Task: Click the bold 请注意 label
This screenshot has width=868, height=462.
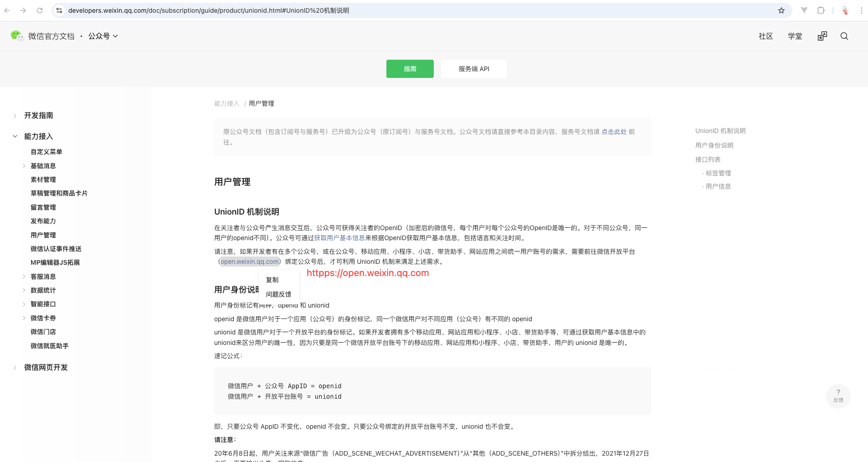Action: click(225, 440)
